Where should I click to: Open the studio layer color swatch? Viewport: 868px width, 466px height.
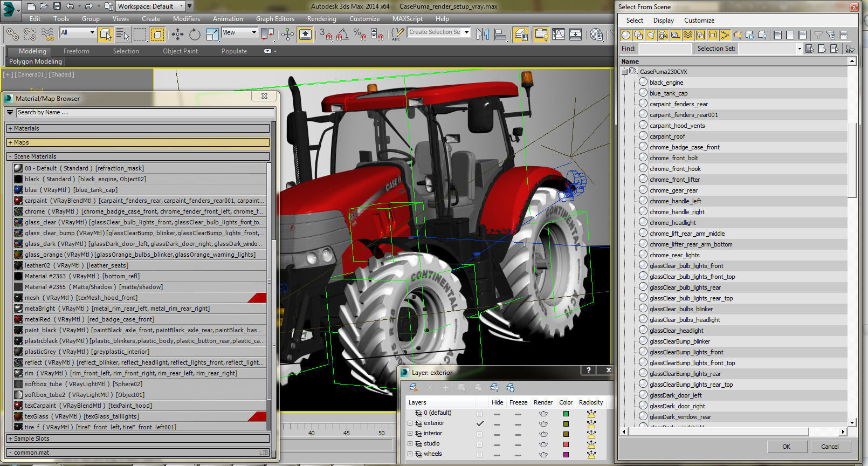(566, 444)
